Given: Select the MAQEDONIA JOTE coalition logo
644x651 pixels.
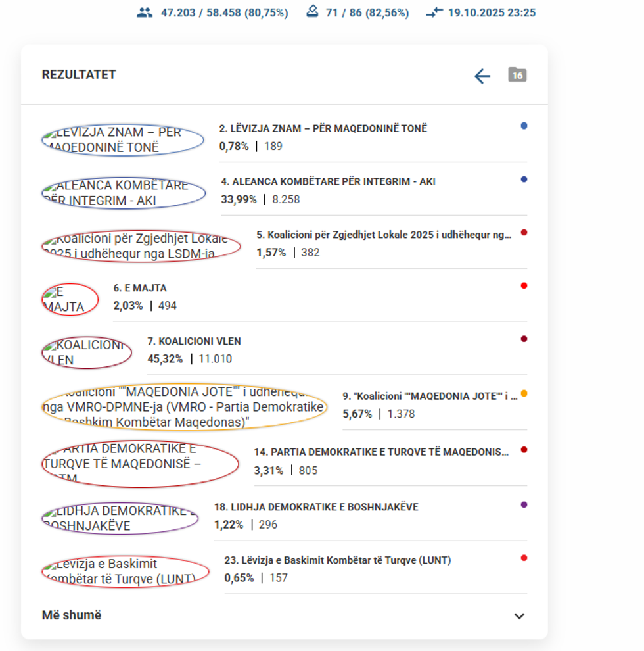Looking at the screenshot, I should 184,407.
